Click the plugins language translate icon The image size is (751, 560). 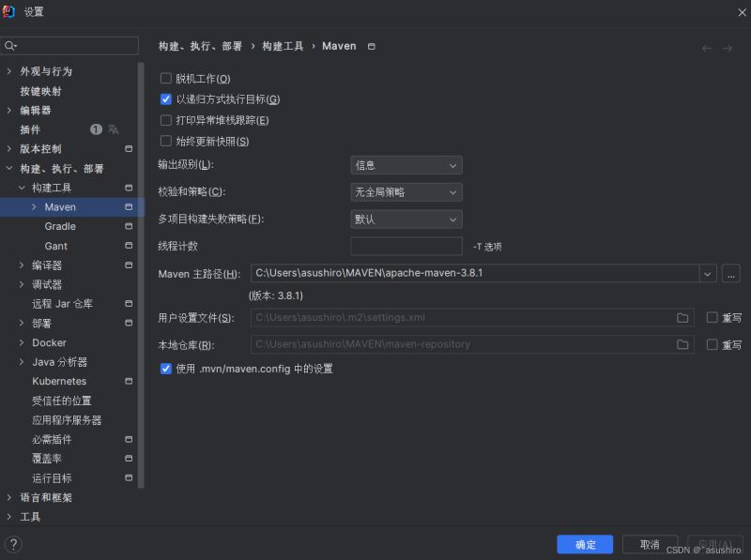[113, 129]
